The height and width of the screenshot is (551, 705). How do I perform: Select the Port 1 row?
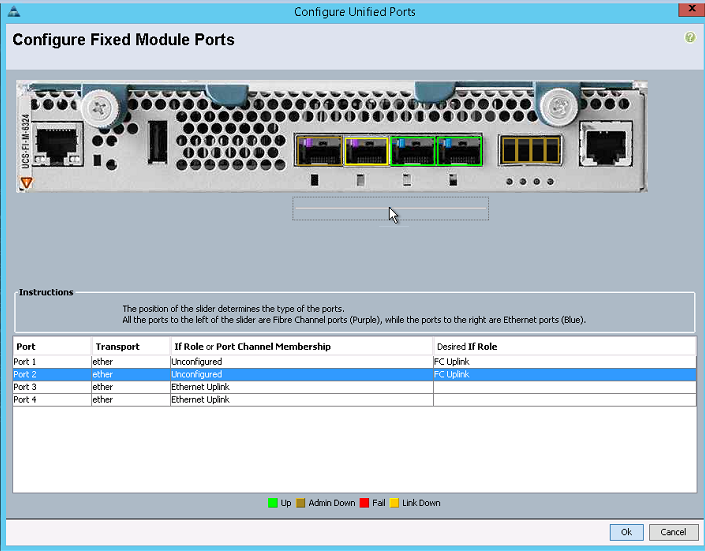click(354, 362)
